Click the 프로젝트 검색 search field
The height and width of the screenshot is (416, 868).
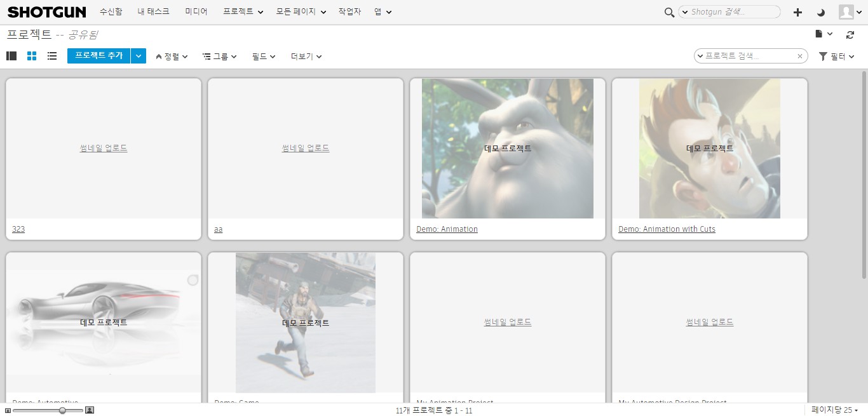(750, 57)
